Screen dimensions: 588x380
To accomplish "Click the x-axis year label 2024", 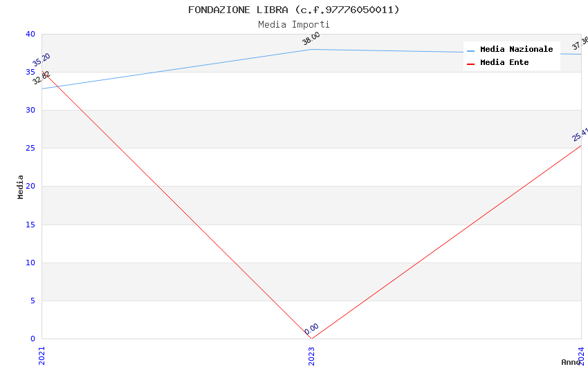I will [x=581, y=356].
